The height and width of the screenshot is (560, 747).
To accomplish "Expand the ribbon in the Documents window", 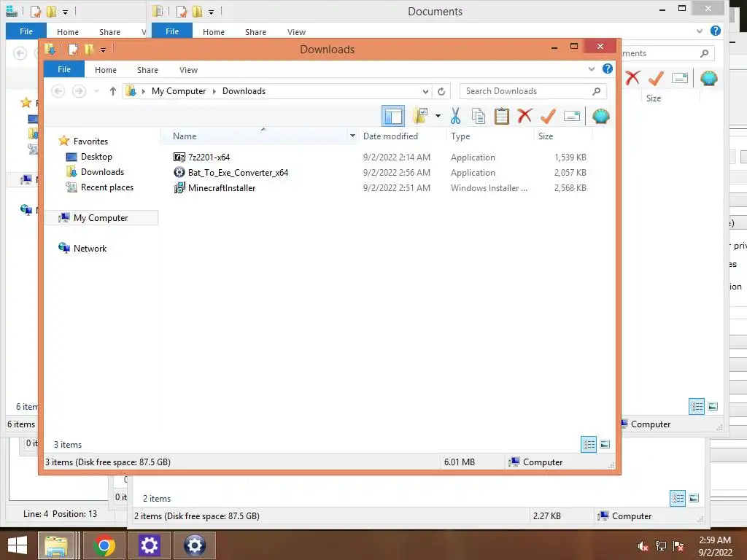I will pyautogui.click(x=700, y=31).
